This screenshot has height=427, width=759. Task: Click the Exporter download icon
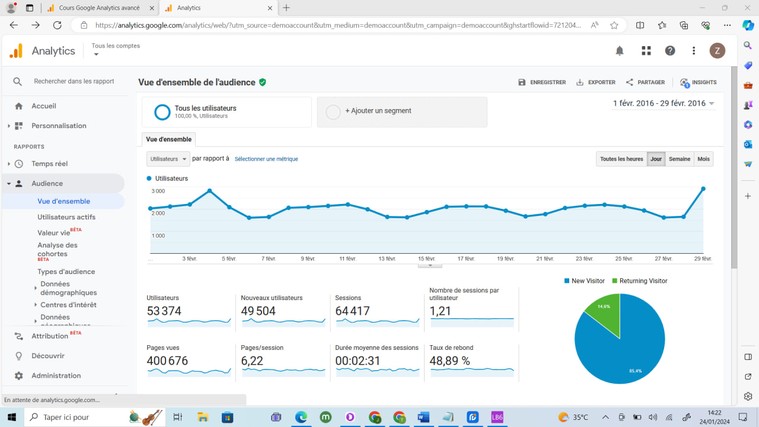(x=580, y=83)
